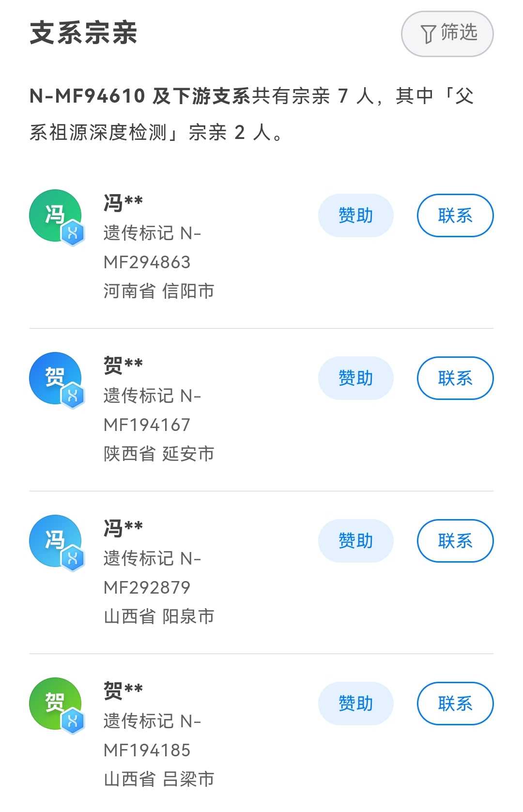This screenshot has width=523, height=812.
Task: Click the green 贺 avatar from 吕梁市
Action: (53, 703)
